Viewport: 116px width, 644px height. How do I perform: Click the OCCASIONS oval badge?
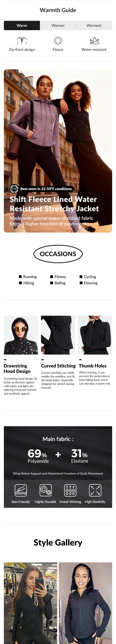(58, 254)
